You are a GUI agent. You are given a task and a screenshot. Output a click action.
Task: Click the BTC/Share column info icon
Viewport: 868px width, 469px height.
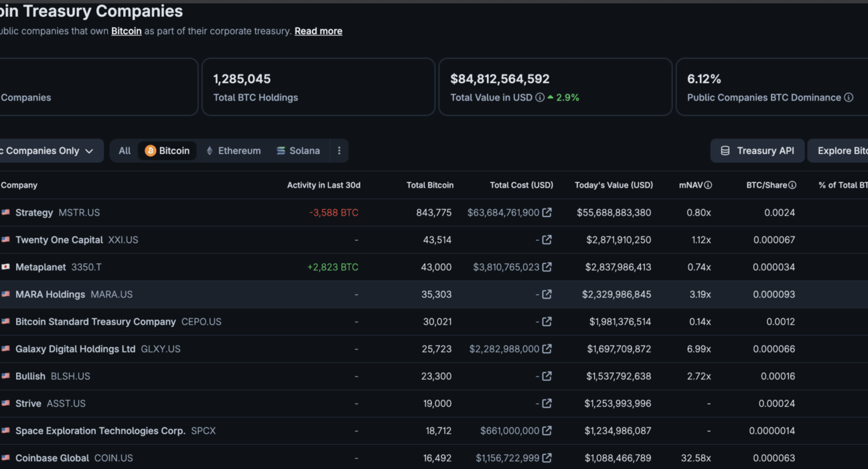pos(792,185)
